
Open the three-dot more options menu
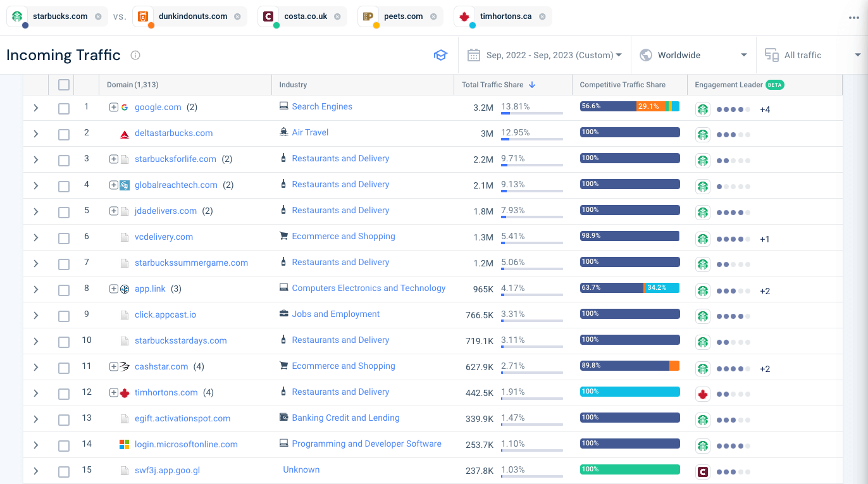[854, 18]
